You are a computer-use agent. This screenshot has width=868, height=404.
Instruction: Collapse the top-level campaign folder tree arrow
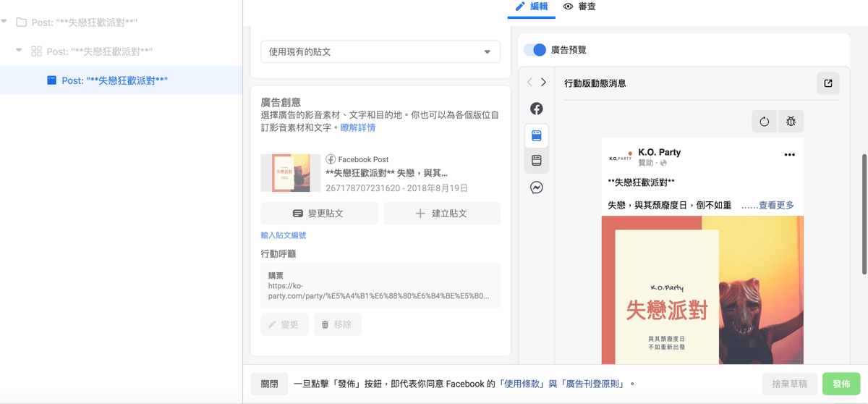point(4,22)
